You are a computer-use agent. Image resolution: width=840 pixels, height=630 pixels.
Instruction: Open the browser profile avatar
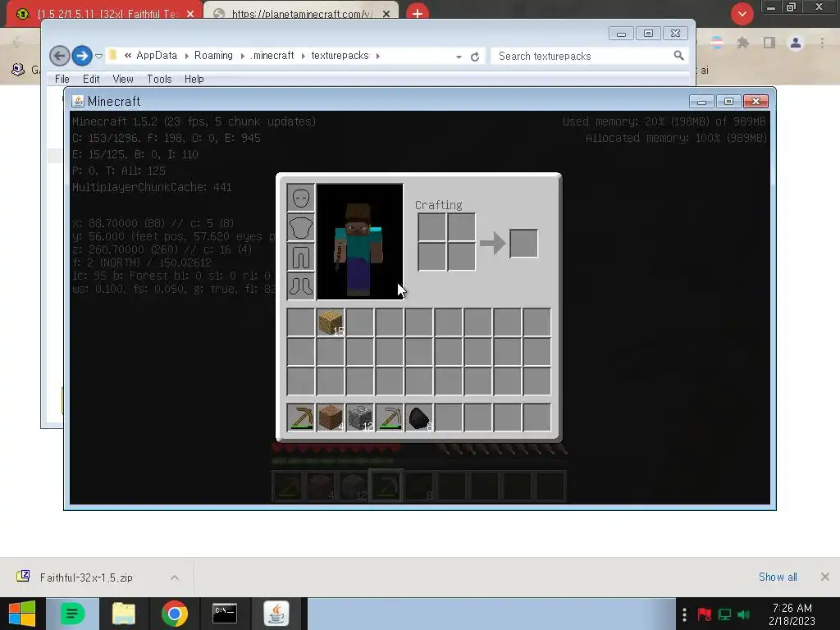point(796,43)
